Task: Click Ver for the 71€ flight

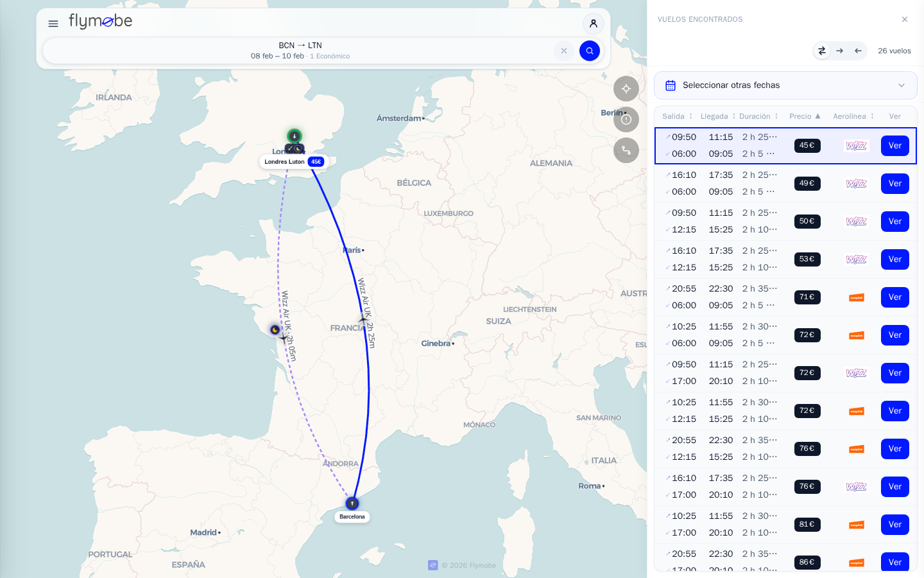Action: coord(895,297)
